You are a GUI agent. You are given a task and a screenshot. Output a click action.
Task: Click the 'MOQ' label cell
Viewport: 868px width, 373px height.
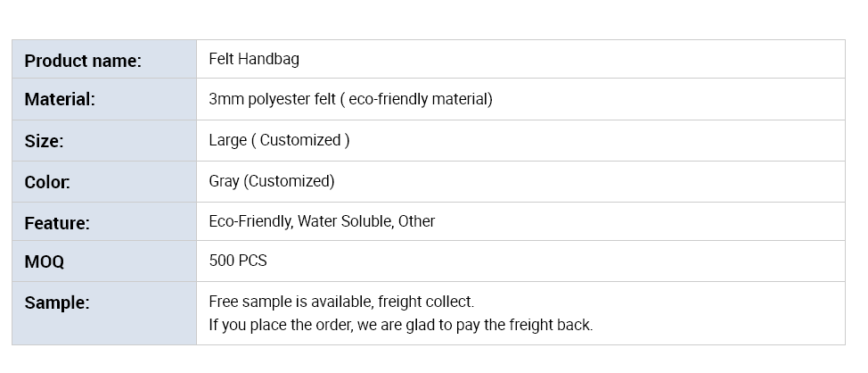(x=104, y=261)
